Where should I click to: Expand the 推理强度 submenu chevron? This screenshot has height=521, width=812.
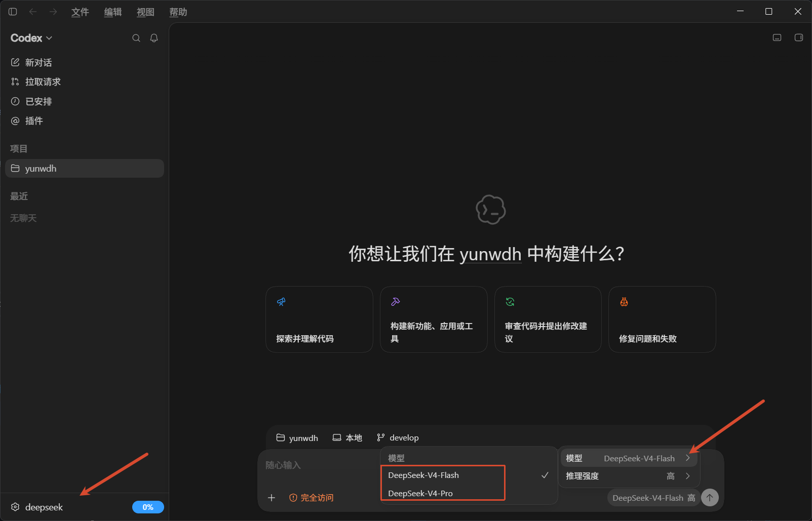688,476
